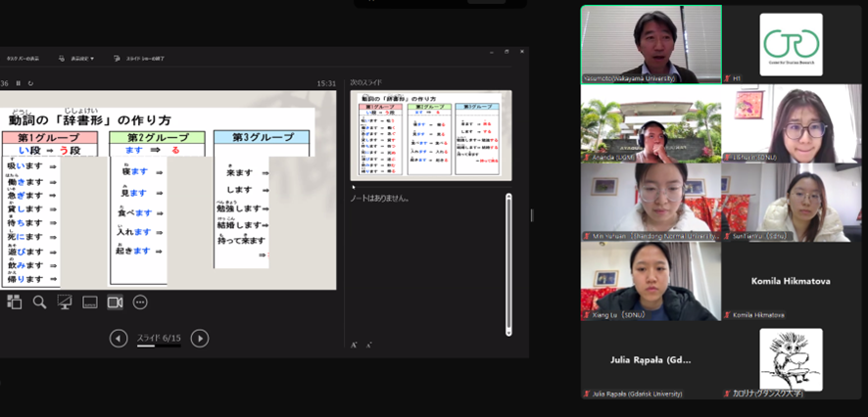Select the next slide preview thumbnail
868x417 pixels.
point(430,135)
